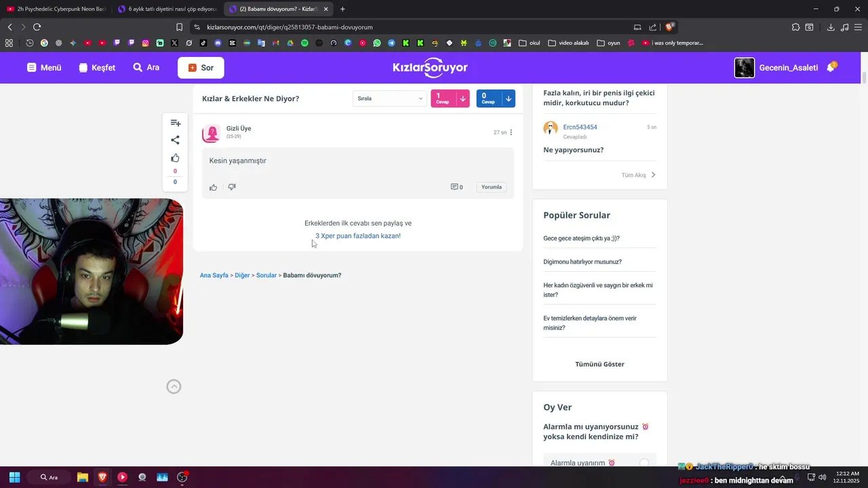The image size is (868, 488).
Task: Dislike the "Kesin yaşanmıştır" answer
Action: pos(231,187)
